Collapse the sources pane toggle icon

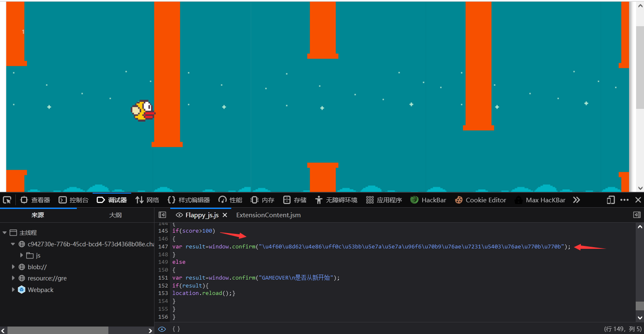(x=162, y=215)
